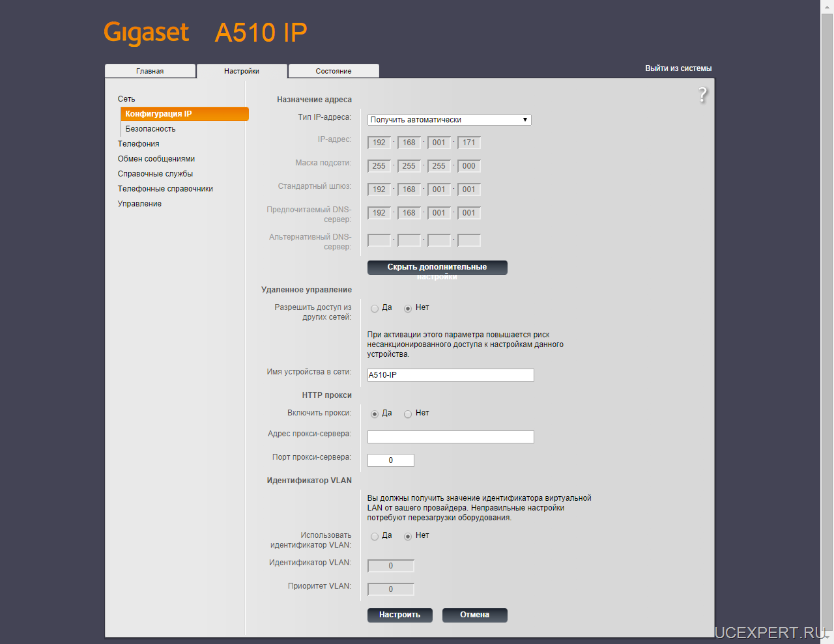The width and height of the screenshot is (834, 644).
Task: Click first octet of Предпочитаемый DNS-сервер
Action: (379, 213)
